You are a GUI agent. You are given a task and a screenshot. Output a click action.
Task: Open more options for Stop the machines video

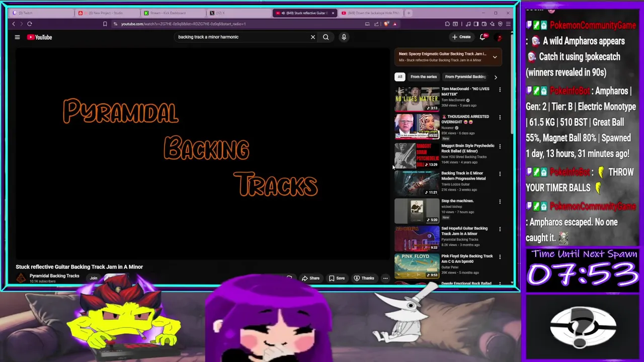500,202
